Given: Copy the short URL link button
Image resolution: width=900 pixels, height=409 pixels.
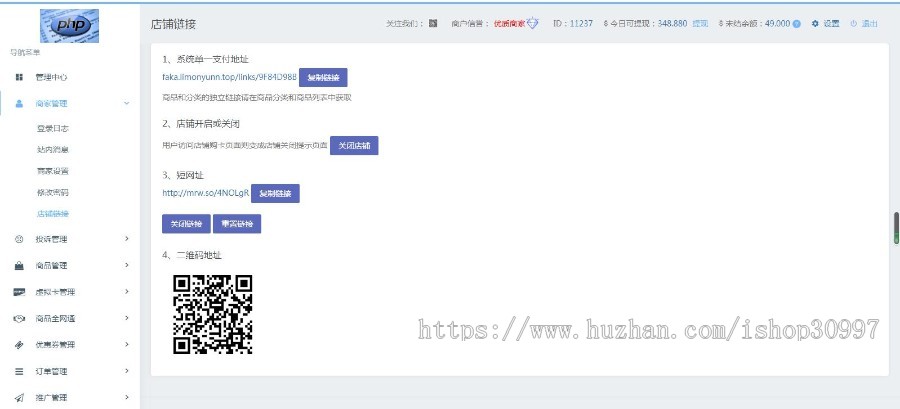Looking at the screenshot, I should coord(276,193).
